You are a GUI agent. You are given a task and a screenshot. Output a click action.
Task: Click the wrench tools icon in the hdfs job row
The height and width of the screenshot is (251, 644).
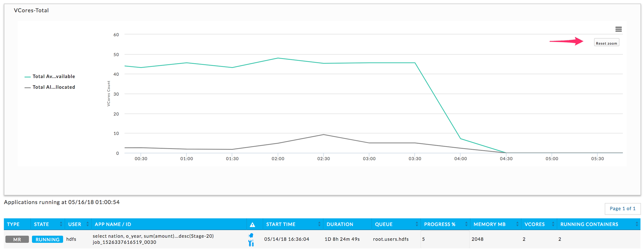(251, 243)
